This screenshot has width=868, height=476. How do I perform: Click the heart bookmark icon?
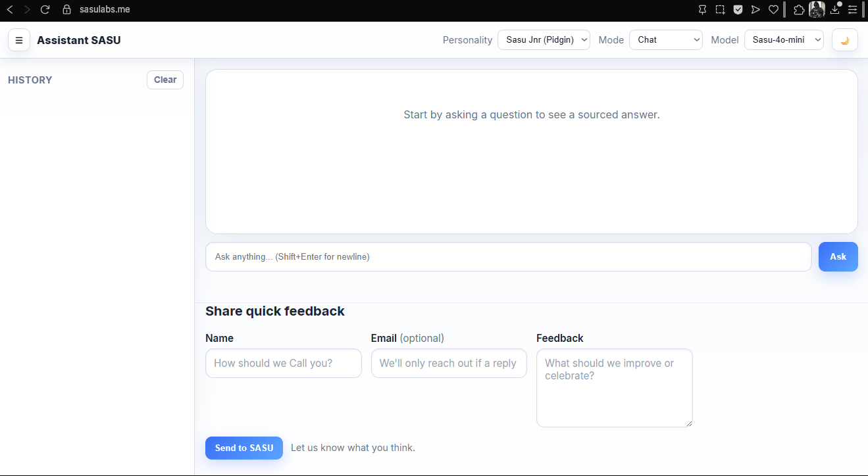[773, 10]
